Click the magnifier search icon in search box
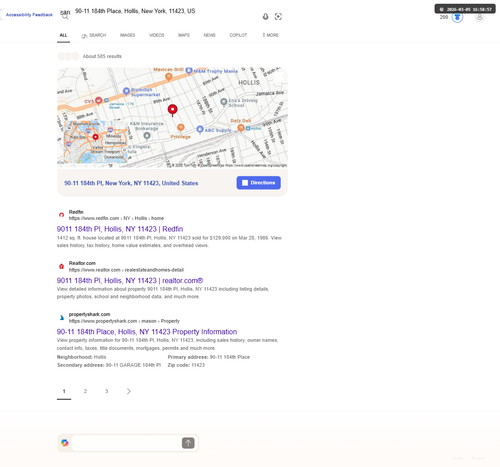This screenshot has height=467, width=500. pos(65,16)
